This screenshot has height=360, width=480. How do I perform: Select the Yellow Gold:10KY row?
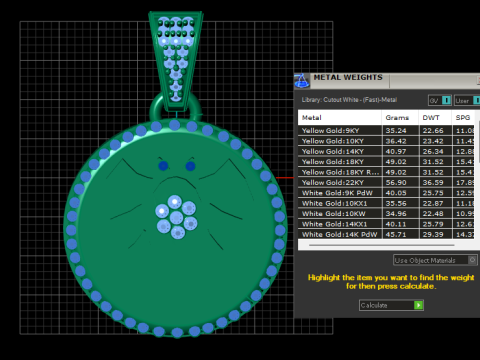pyautogui.click(x=386, y=141)
